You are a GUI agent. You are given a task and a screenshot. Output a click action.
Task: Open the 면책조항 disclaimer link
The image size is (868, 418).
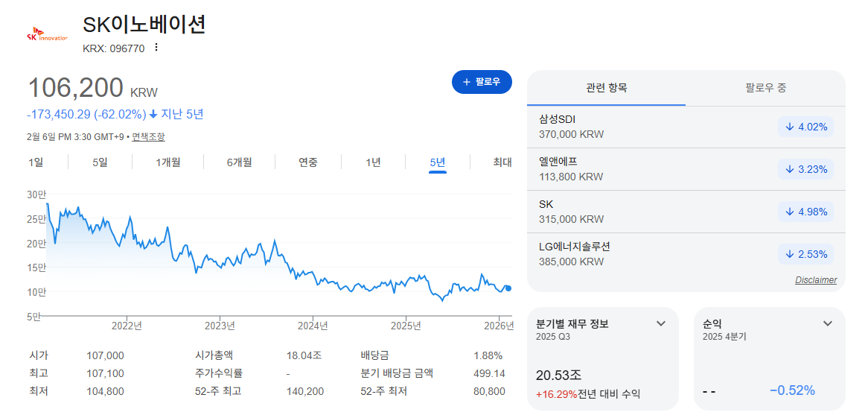coord(148,136)
